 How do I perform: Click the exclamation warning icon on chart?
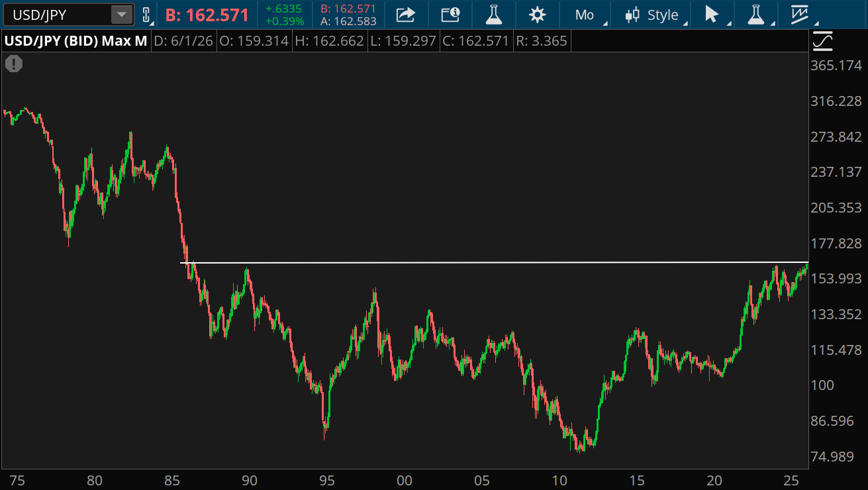pos(14,64)
